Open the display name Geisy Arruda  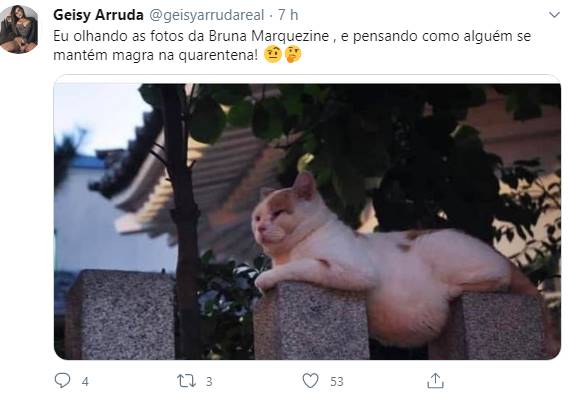98,15
